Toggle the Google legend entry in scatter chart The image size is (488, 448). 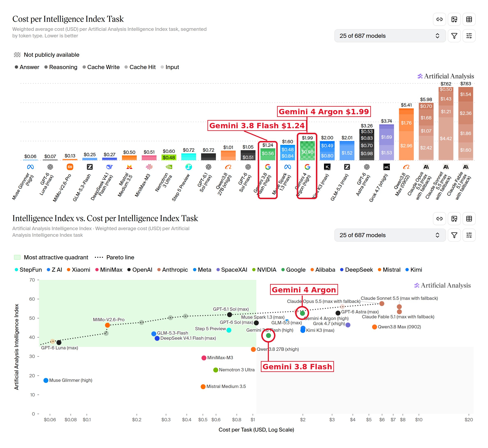pos(293,270)
